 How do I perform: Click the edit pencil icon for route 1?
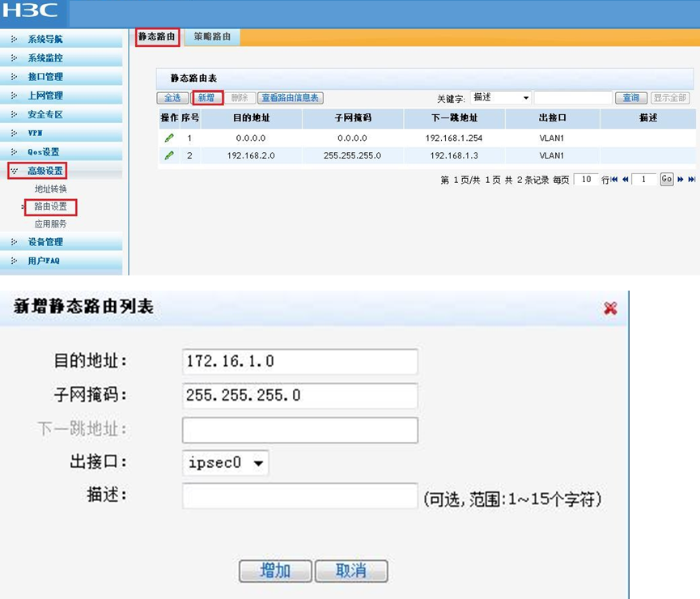click(169, 138)
